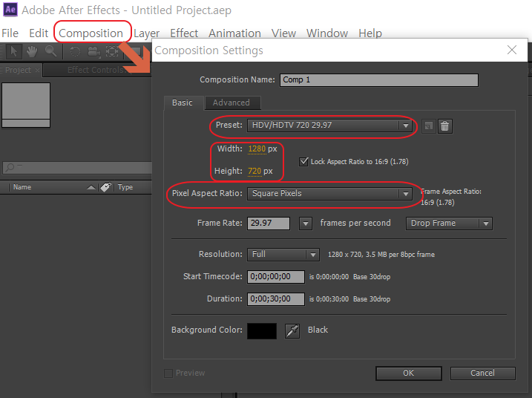532x398 pixels.
Task: Open the Resolution dropdown
Action: pos(283,255)
